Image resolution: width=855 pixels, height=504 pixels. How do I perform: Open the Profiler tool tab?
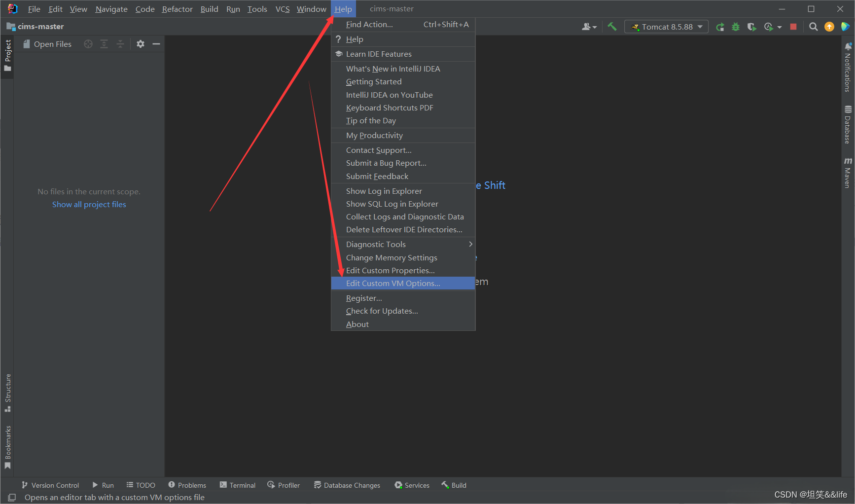(x=284, y=485)
